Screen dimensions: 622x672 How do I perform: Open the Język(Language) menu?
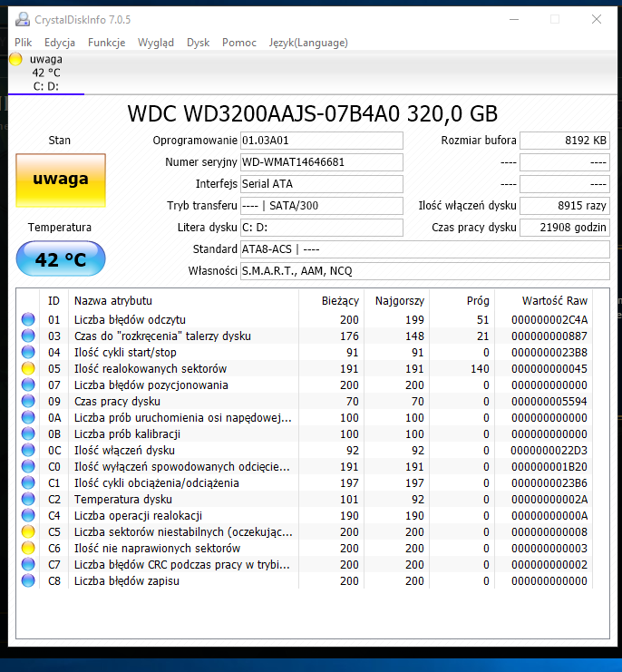coord(308,43)
